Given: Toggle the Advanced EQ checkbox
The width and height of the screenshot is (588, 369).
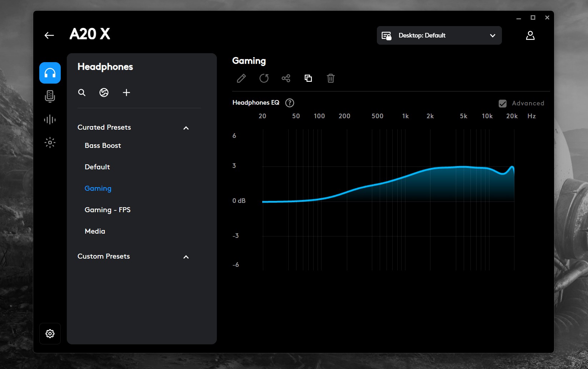Looking at the screenshot, I should (503, 104).
